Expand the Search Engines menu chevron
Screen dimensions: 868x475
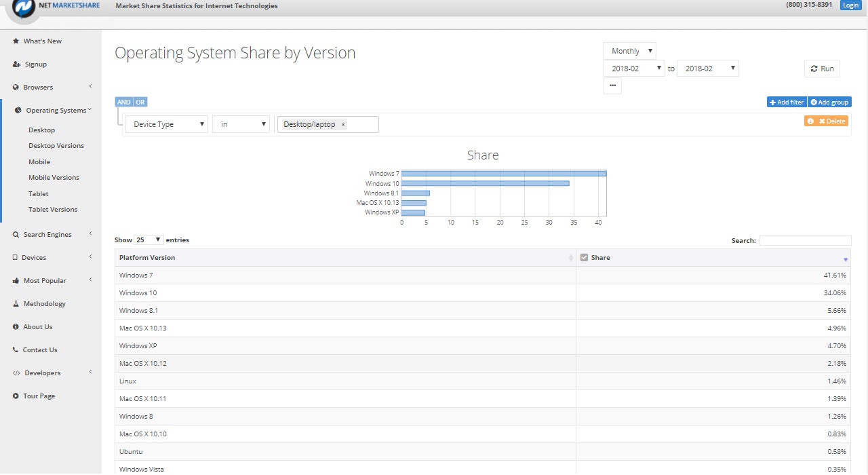[90, 234]
